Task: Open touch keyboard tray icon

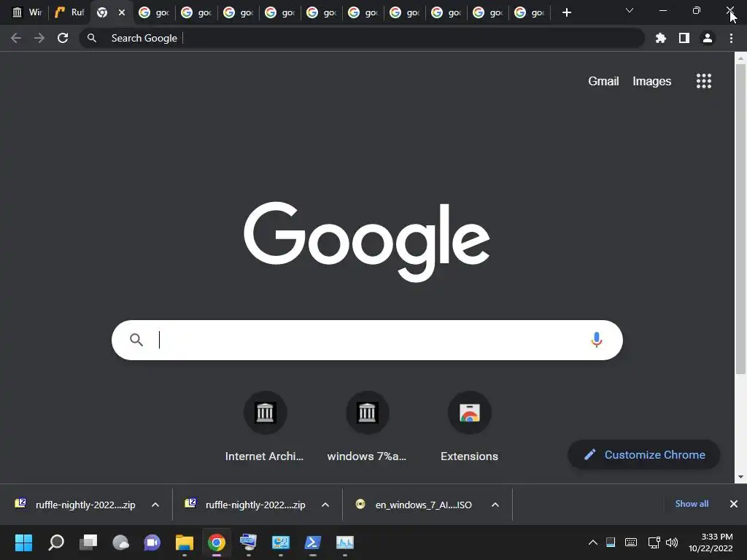Action: coord(631,542)
